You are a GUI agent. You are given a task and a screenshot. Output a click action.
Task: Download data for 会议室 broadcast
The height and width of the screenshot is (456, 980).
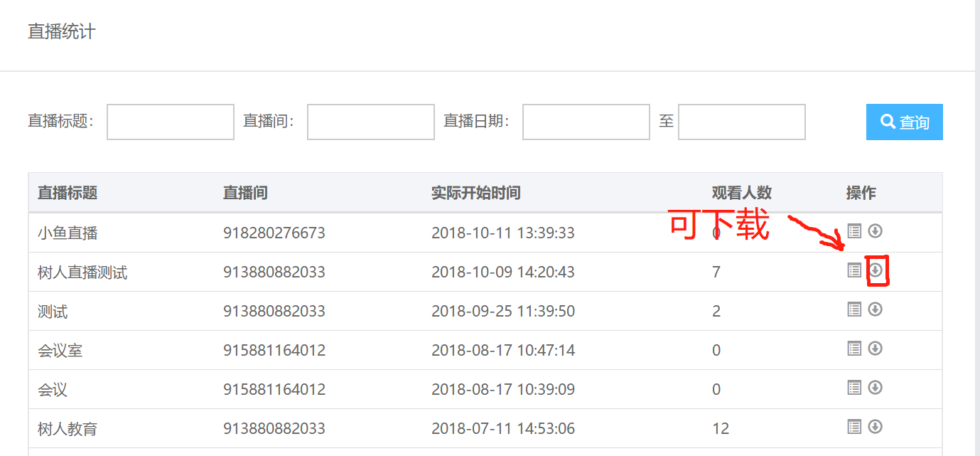(876, 349)
